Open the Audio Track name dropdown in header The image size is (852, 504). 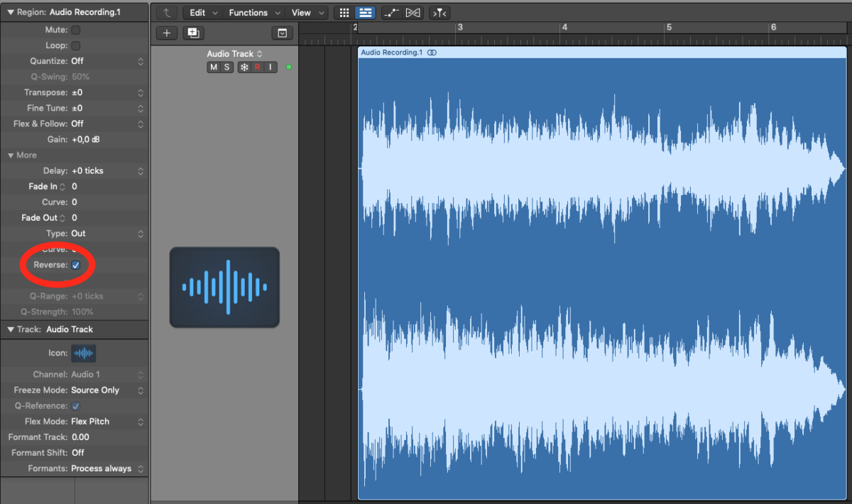coord(235,54)
